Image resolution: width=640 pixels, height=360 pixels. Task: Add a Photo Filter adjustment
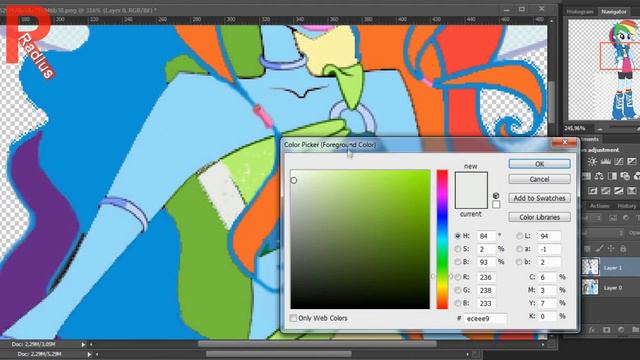click(625, 176)
